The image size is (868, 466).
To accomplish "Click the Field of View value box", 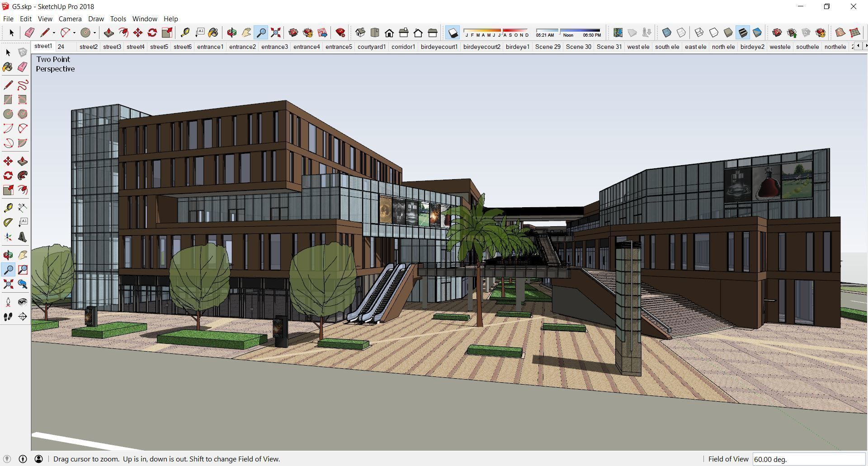I will 809,459.
